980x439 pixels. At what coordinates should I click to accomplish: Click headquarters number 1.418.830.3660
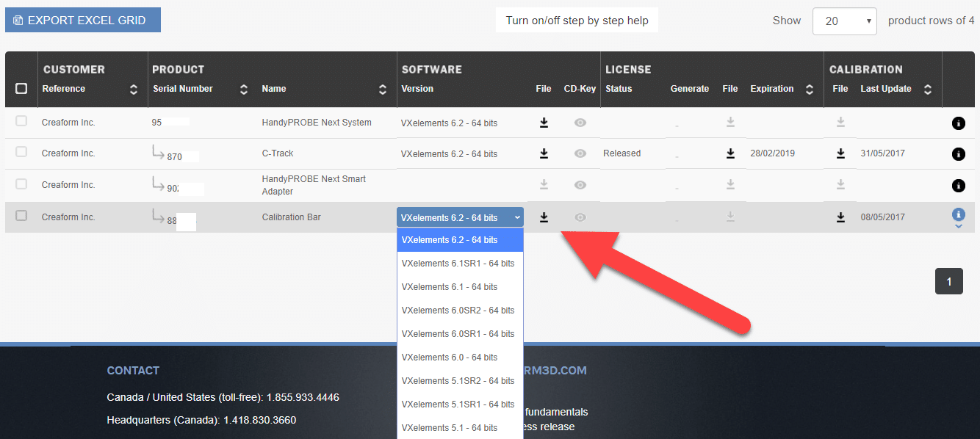pos(259,421)
